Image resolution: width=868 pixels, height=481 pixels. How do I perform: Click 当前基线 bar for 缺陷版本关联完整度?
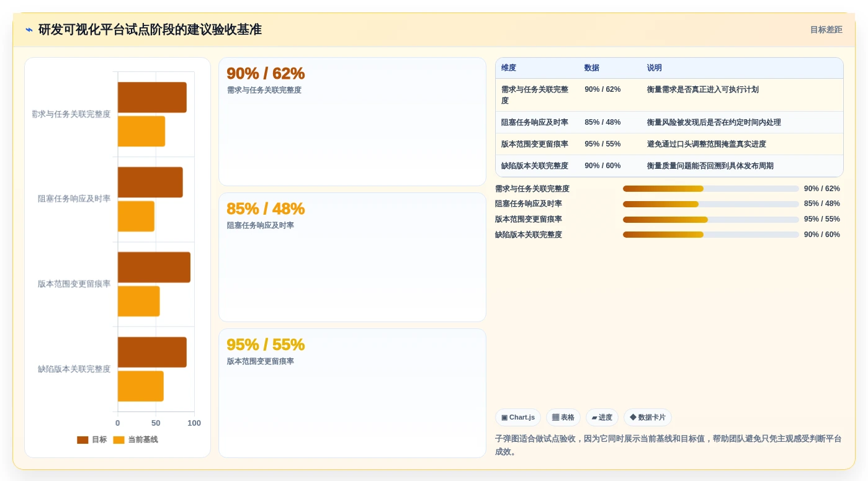tap(141, 386)
